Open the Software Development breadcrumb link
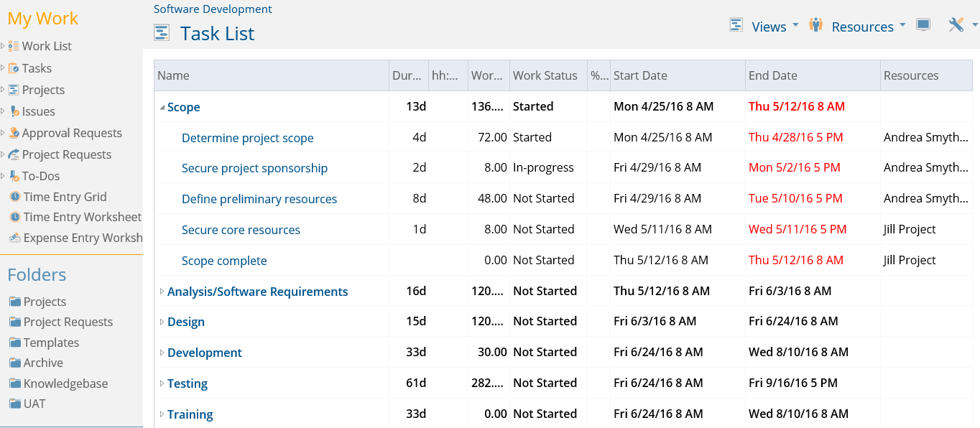 (213, 9)
